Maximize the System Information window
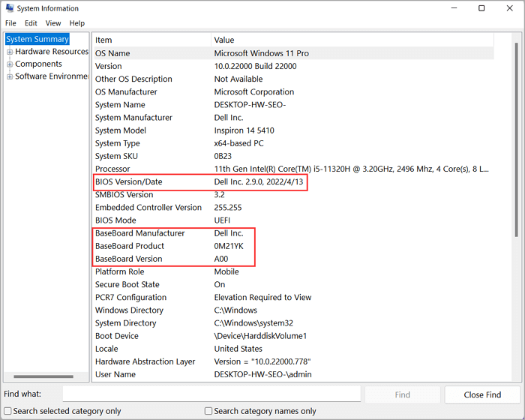Screen dimensions: 525x420 (x=481, y=8)
